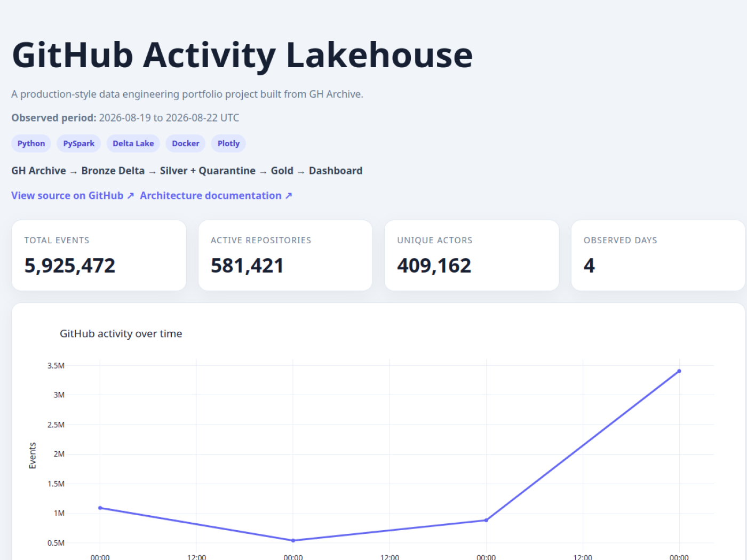Click the Python tag pill
Screen dimensions: 747x560
pos(31,143)
